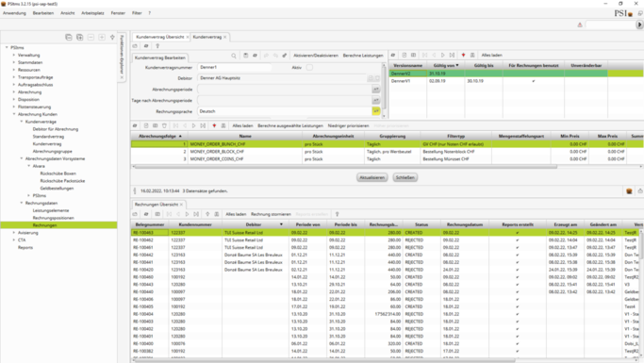
Task: Click the link chain icon beside Aktivieren/Deaktivieren
Action: 285,56
